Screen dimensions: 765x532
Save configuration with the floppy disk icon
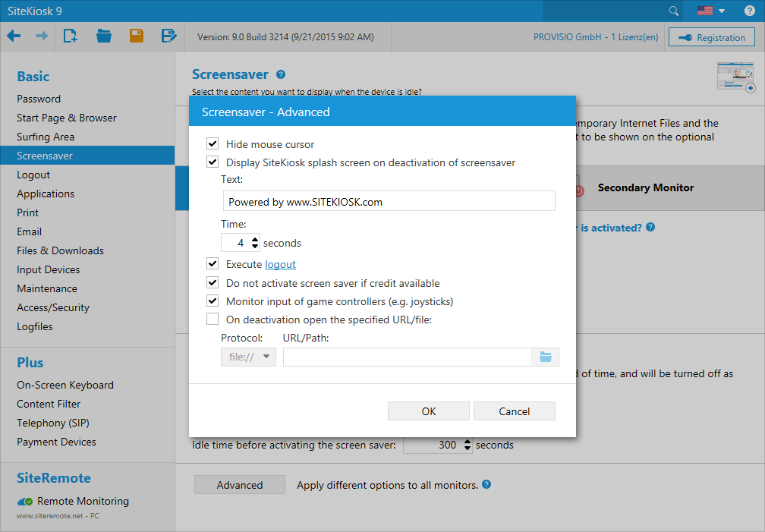137,36
